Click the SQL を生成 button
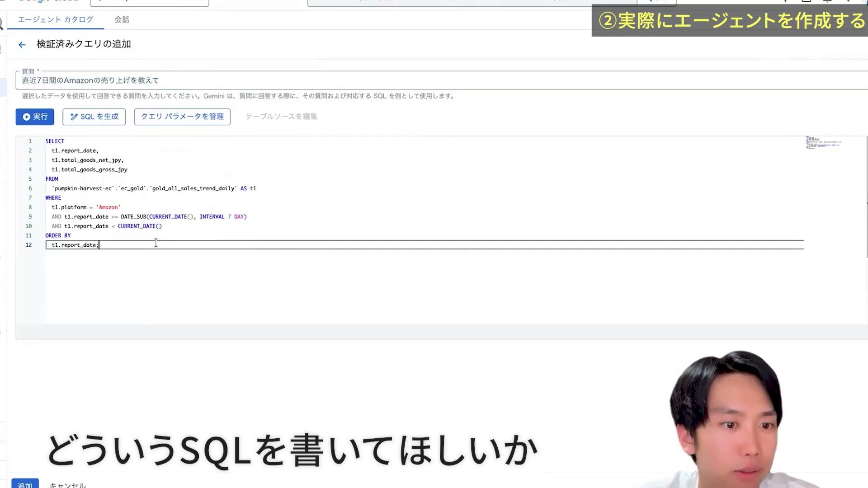The image size is (868, 488). [x=94, y=117]
